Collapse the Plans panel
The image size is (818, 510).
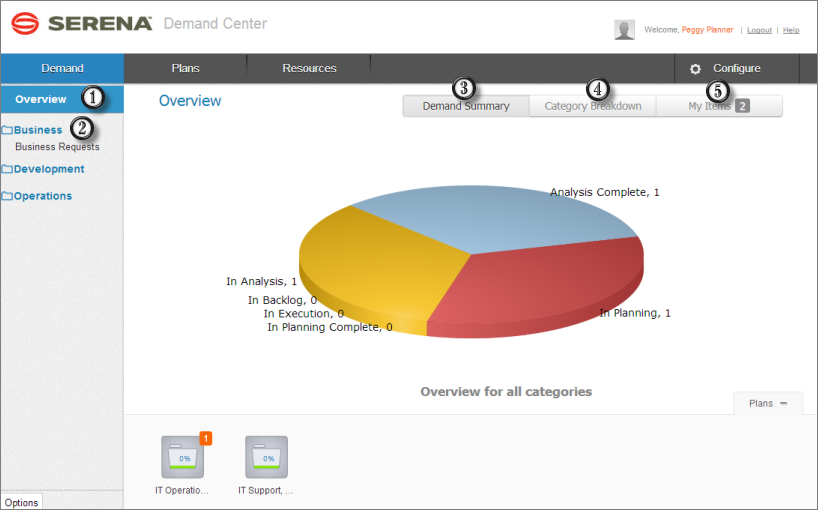point(784,403)
